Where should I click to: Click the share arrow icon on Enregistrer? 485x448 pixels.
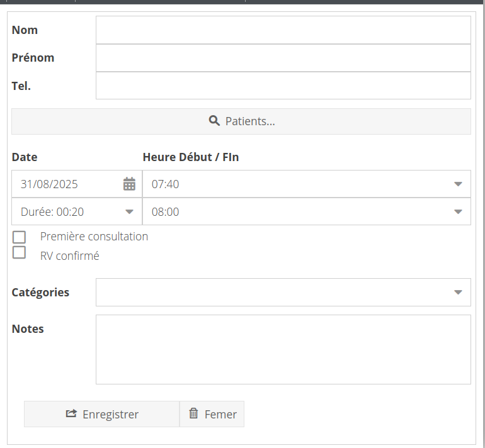click(71, 414)
